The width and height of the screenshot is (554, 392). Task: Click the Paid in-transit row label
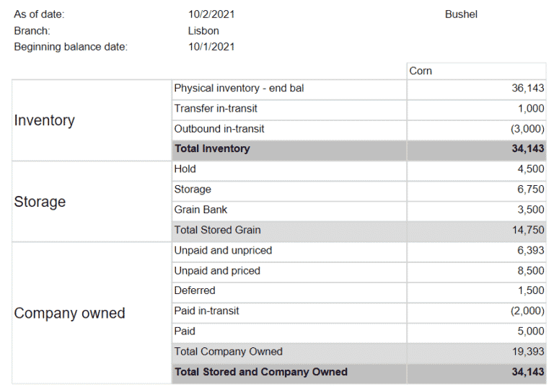206,311
